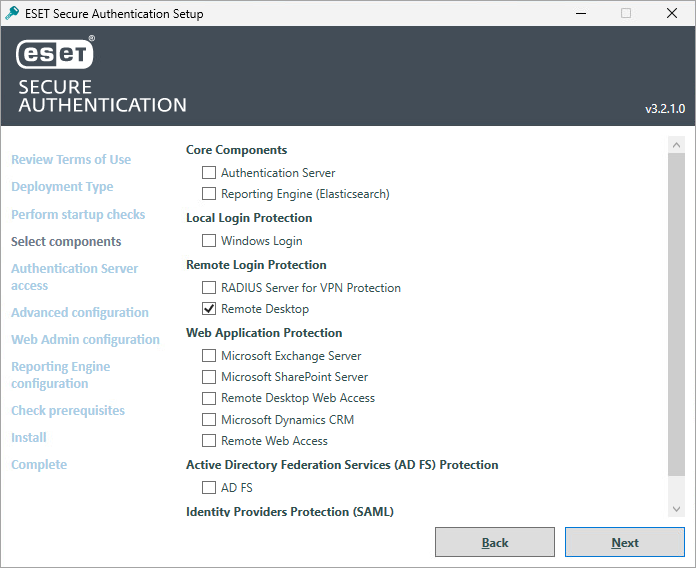Select Microsoft Exchange Server checkbox
The image size is (696, 568).
pos(209,355)
